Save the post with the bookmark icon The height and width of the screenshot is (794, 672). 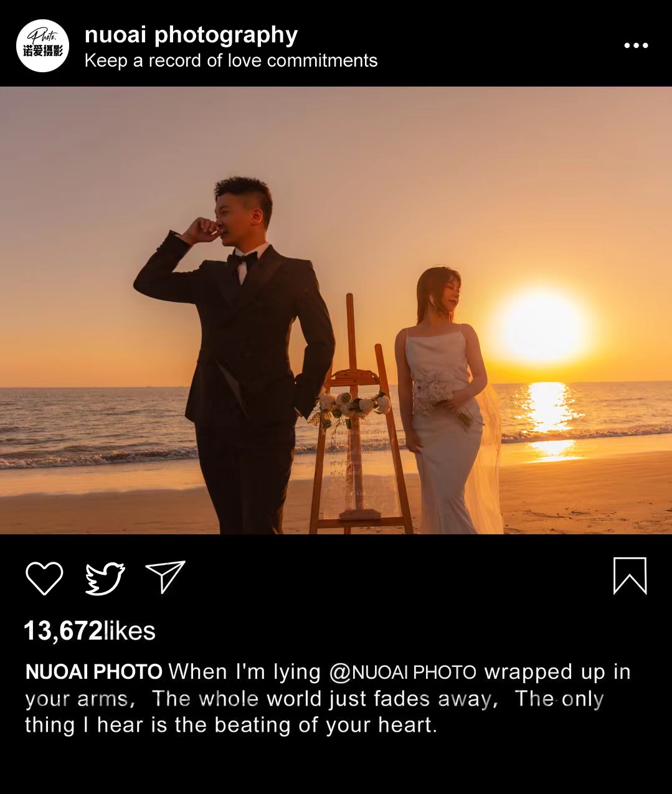tap(630, 575)
